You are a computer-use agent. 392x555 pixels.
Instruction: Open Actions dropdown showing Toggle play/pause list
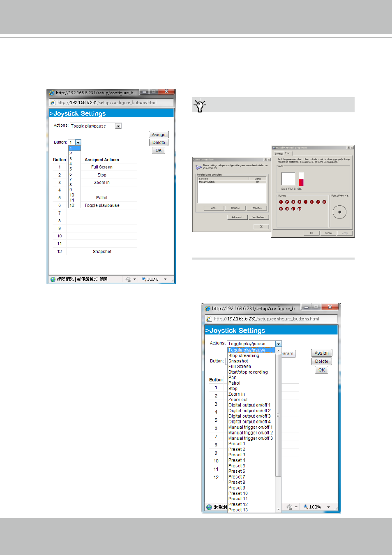coord(278,344)
